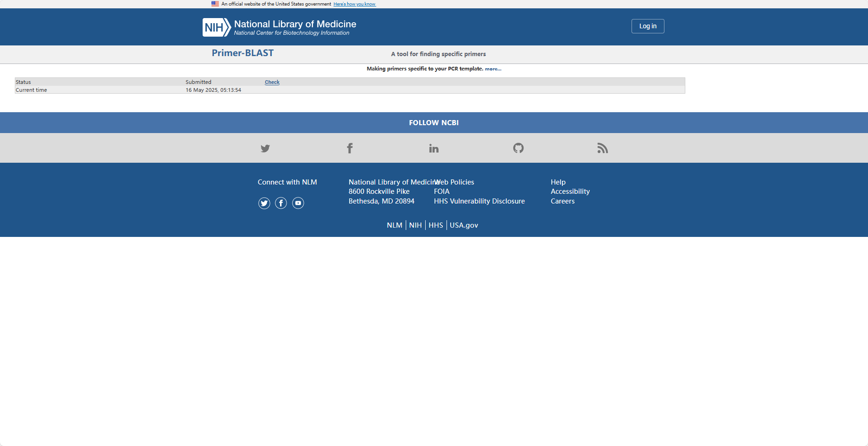Open NCBI Facebook icon under Follow NCBI
The height and width of the screenshot is (446, 868).
350,148
